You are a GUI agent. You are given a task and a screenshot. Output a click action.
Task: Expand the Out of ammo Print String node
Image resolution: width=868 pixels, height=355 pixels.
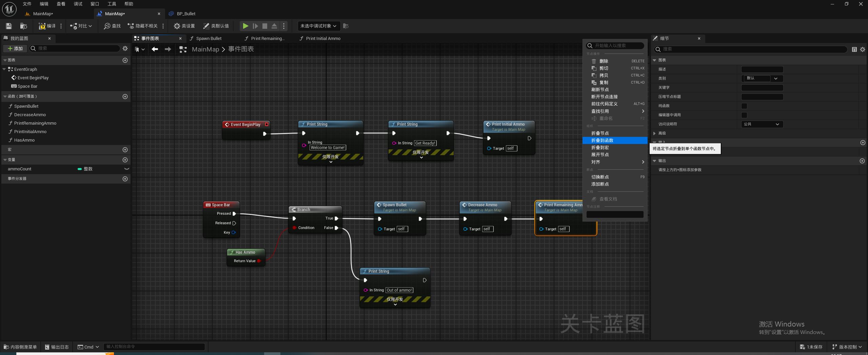[x=395, y=305]
